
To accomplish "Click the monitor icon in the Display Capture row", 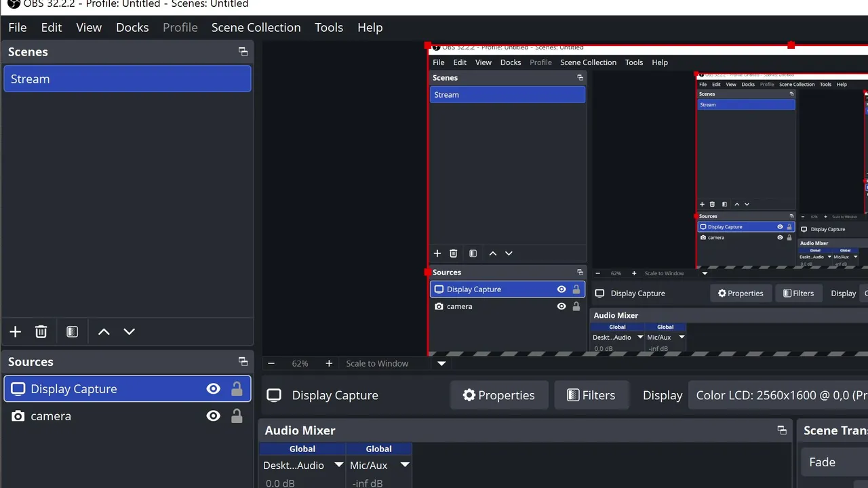I will (x=18, y=389).
